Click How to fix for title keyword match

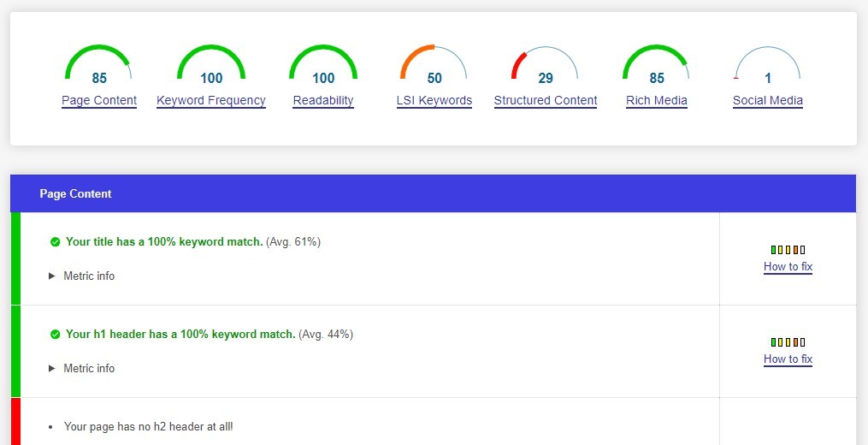pyautogui.click(x=788, y=266)
